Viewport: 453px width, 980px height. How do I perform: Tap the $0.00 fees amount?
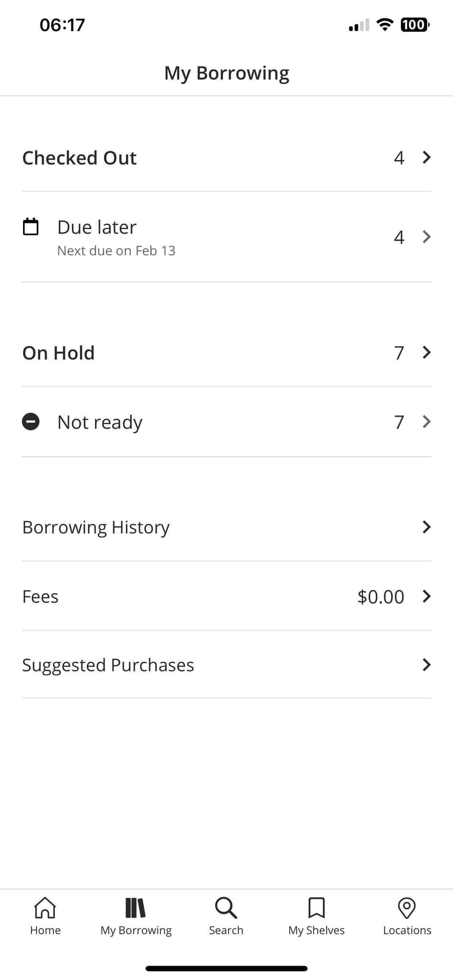pyautogui.click(x=381, y=597)
